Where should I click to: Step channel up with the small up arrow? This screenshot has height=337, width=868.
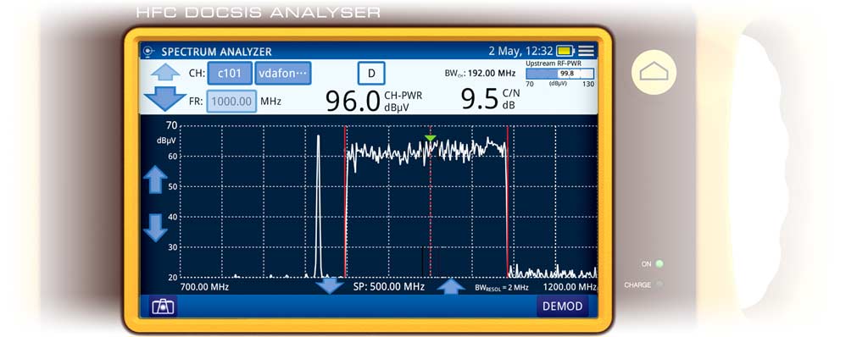click(165, 73)
